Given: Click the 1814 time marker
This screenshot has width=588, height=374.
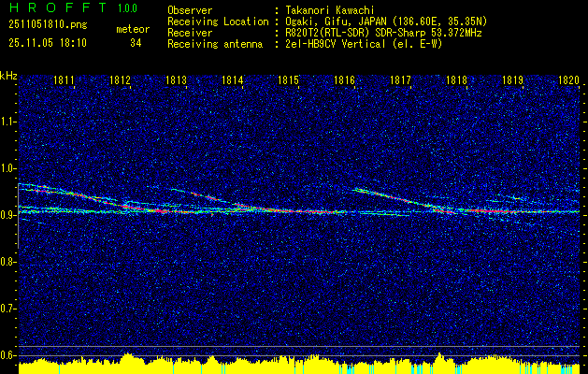Looking at the screenshot, I should (232, 79).
